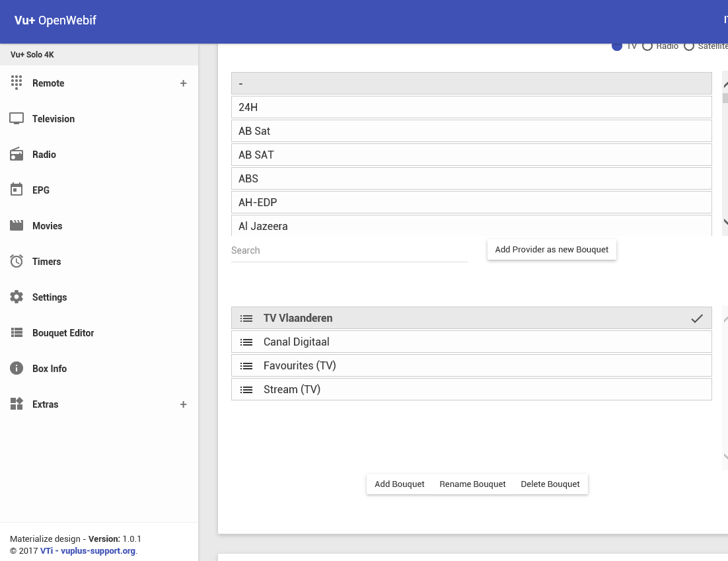The width and height of the screenshot is (728, 561).
Task: Click the Television screen icon
Action: click(17, 119)
